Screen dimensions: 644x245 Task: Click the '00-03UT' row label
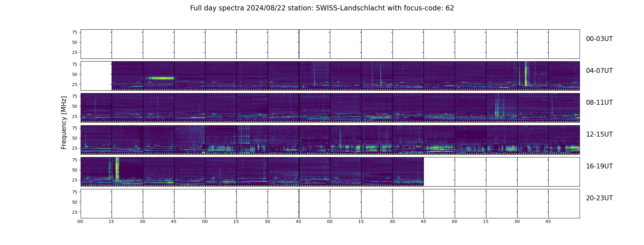599,39
